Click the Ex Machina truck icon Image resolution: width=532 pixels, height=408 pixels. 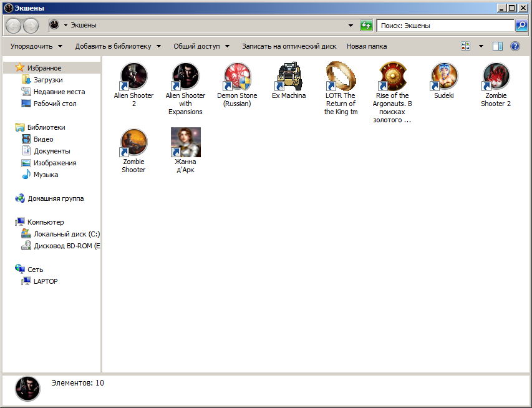pyautogui.click(x=289, y=76)
